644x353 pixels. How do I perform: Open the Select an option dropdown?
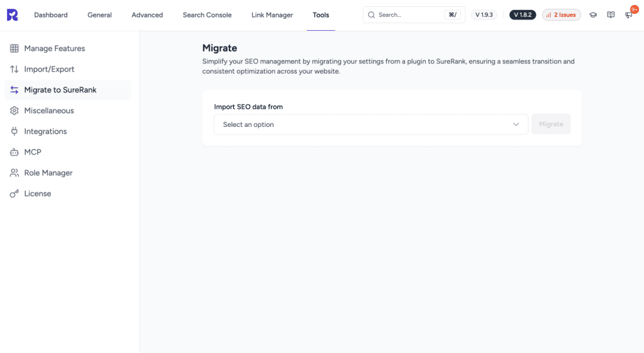click(371, 124)
